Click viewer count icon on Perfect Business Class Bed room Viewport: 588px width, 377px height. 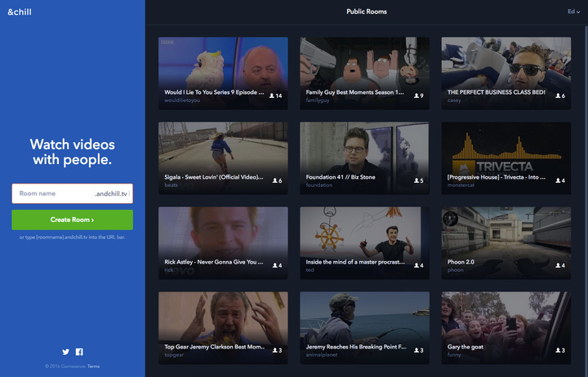point(558,95)
